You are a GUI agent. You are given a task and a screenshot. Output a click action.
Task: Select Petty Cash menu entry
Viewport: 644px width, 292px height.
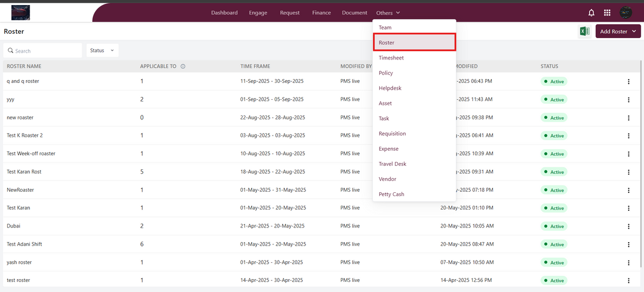coord(391,194)
